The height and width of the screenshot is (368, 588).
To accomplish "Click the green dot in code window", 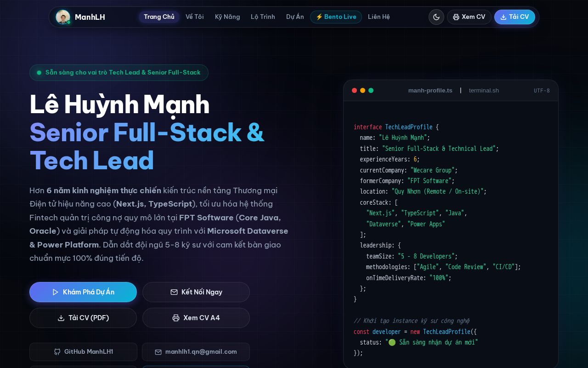I will 371,91.
